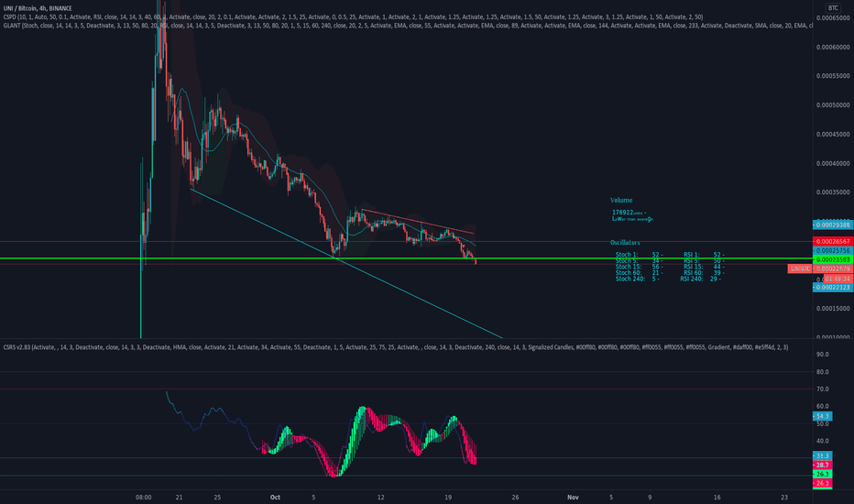Open the CSPD indicator legend line
The width and height of the screenshot is (854, 504).
353,16
